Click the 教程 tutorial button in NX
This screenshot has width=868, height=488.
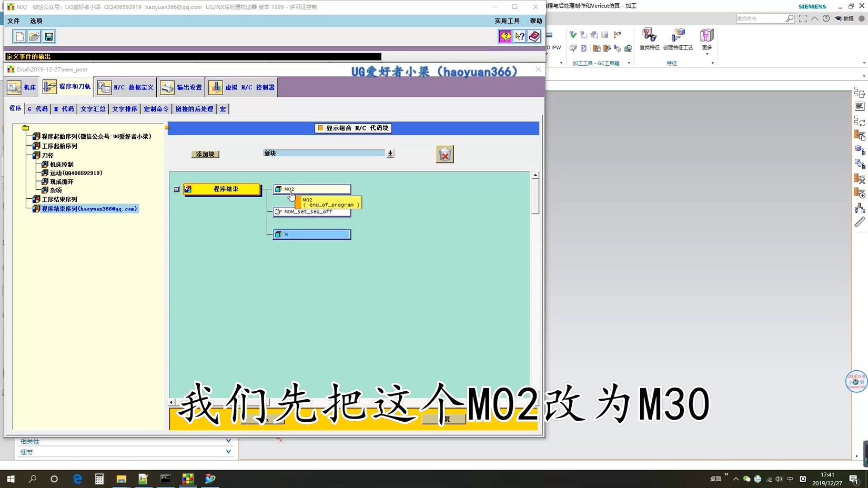[x=844, y=18]
